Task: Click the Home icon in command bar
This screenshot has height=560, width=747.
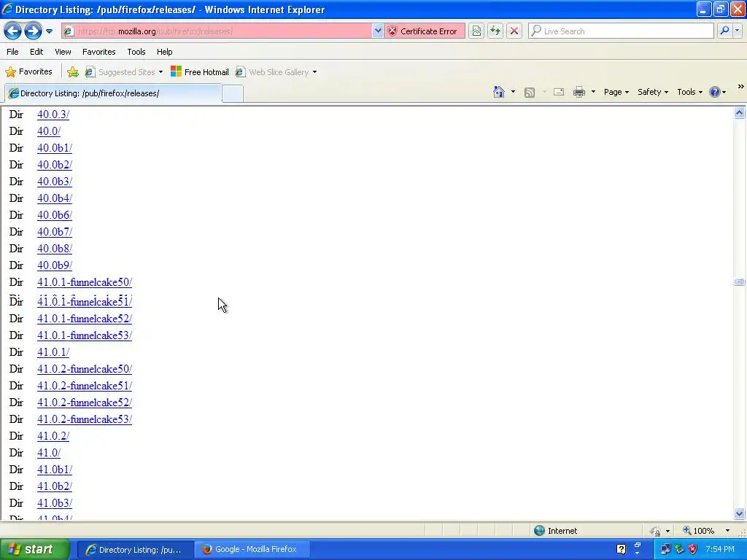Action: 499,92
